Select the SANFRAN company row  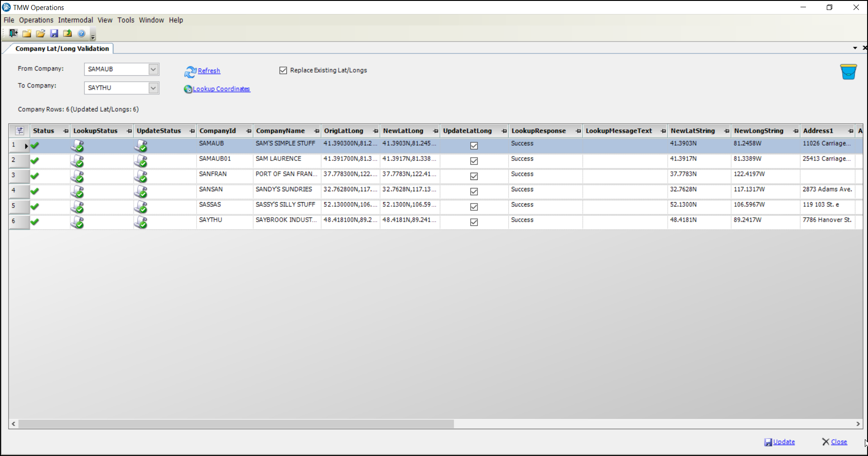pyautogui.click(x=212, y=174)
